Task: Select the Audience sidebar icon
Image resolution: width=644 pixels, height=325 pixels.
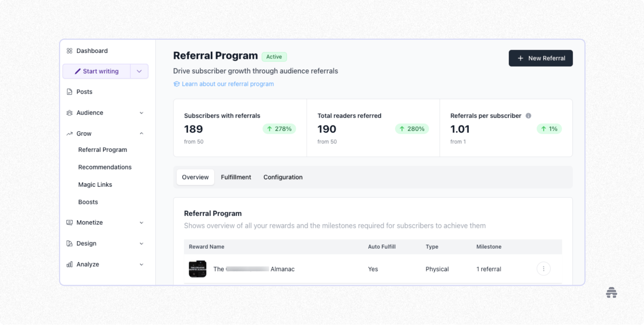Action: (69, 113)
